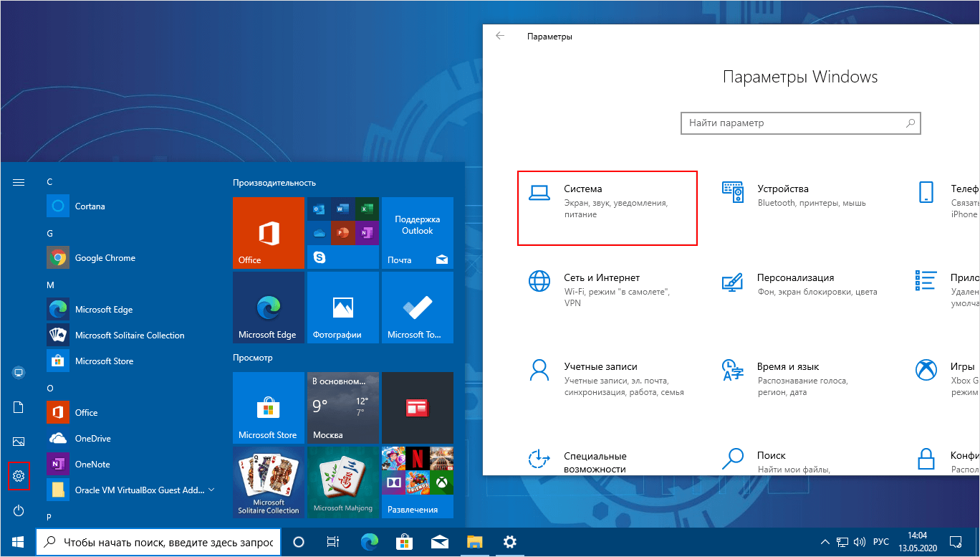The width and height of the screenshot is (980, 557).
Task: Click the Параметры Windows heading
Action: [x=800, y=77]
